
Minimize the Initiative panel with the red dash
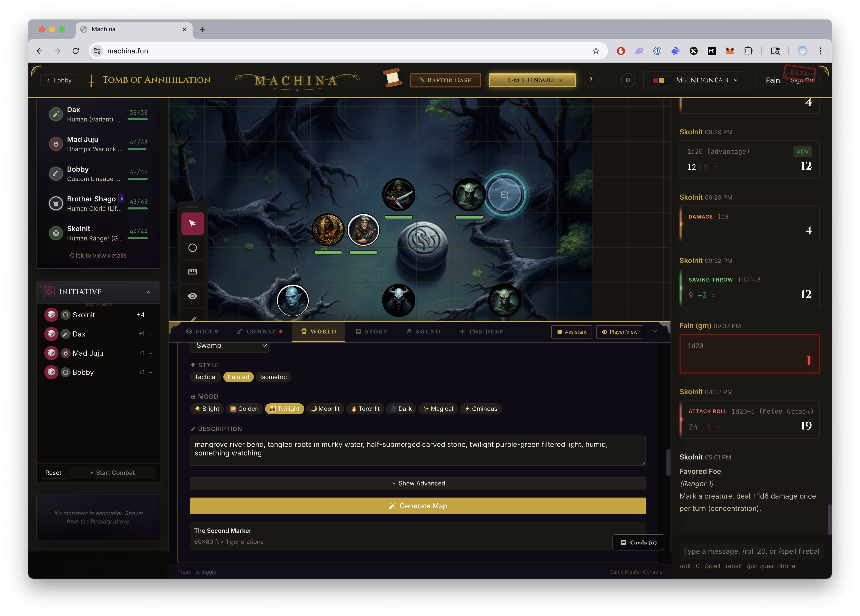point(137,292)
